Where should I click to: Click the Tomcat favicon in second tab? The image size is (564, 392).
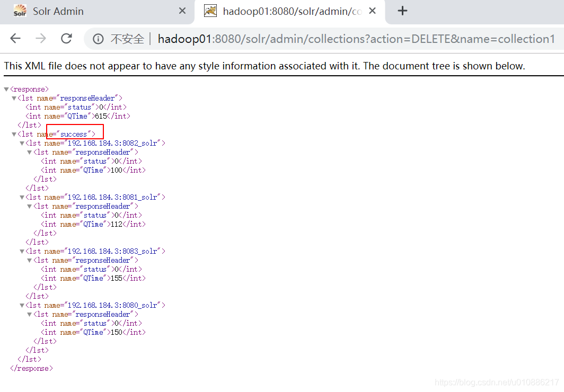click(210, 11)
